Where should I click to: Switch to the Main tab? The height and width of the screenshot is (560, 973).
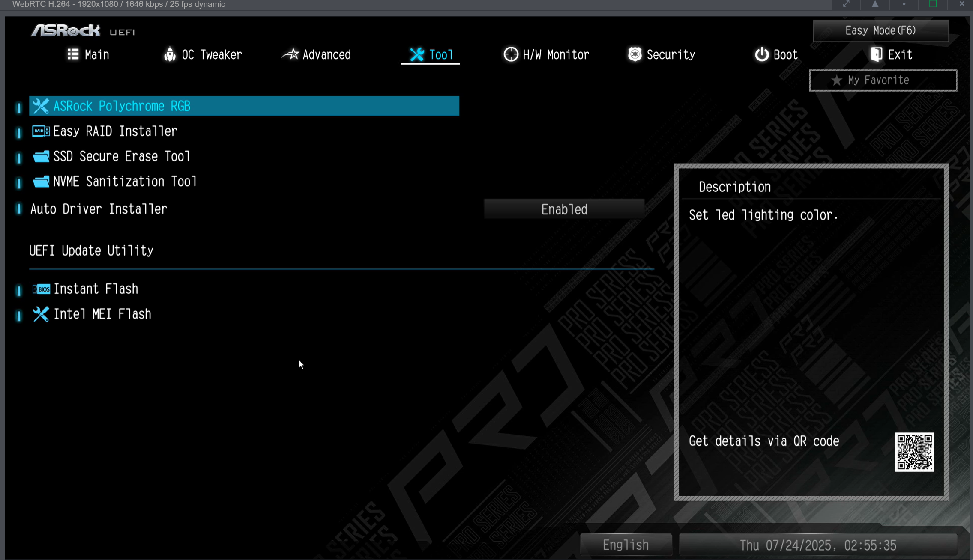coord(88,54)
